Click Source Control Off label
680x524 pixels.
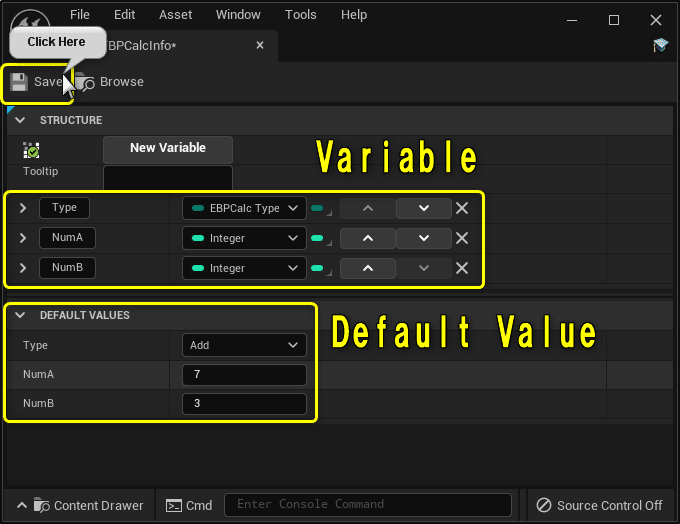pyautogui.click(x=609, y=506)
